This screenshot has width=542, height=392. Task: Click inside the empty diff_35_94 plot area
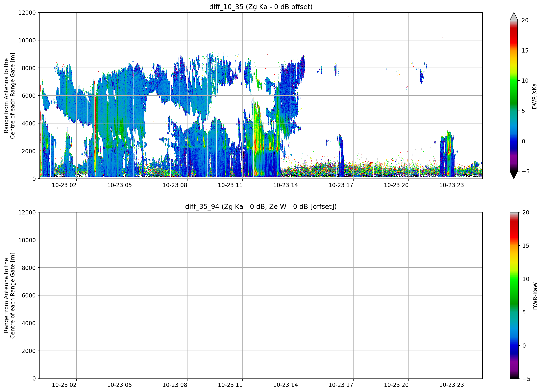point(261,295)
